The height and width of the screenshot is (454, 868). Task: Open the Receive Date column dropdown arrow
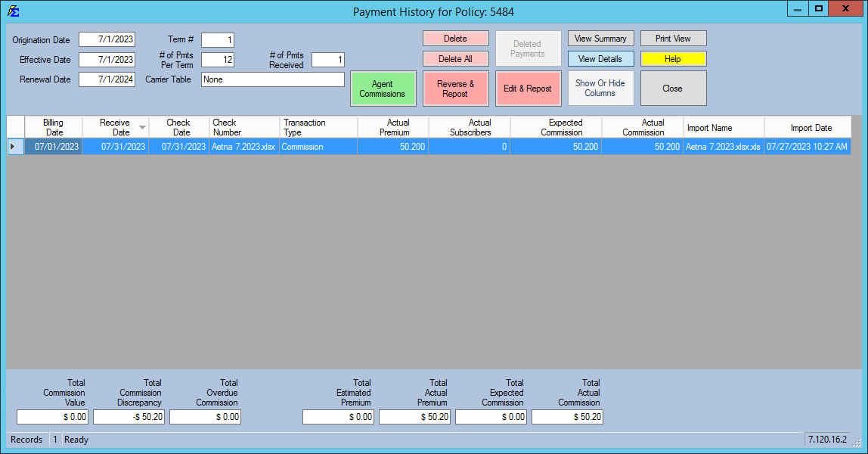pyautogui.click(x=141, y=129)
